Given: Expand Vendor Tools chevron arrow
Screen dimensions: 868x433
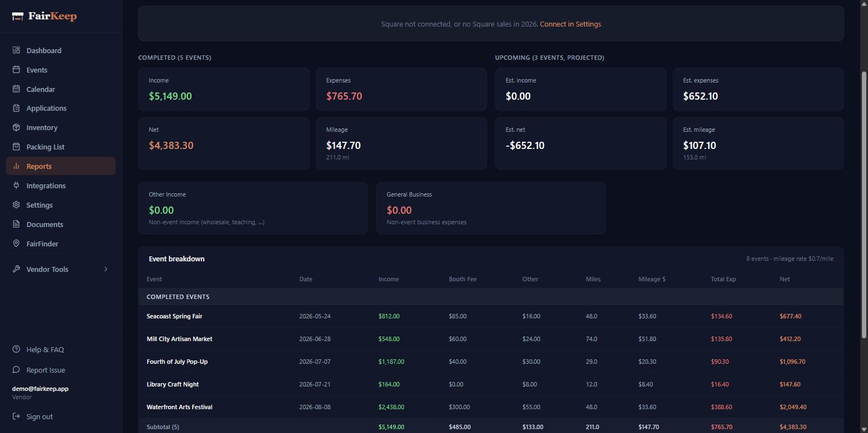Looking at the screenshot, I should [x=106, y=269].
